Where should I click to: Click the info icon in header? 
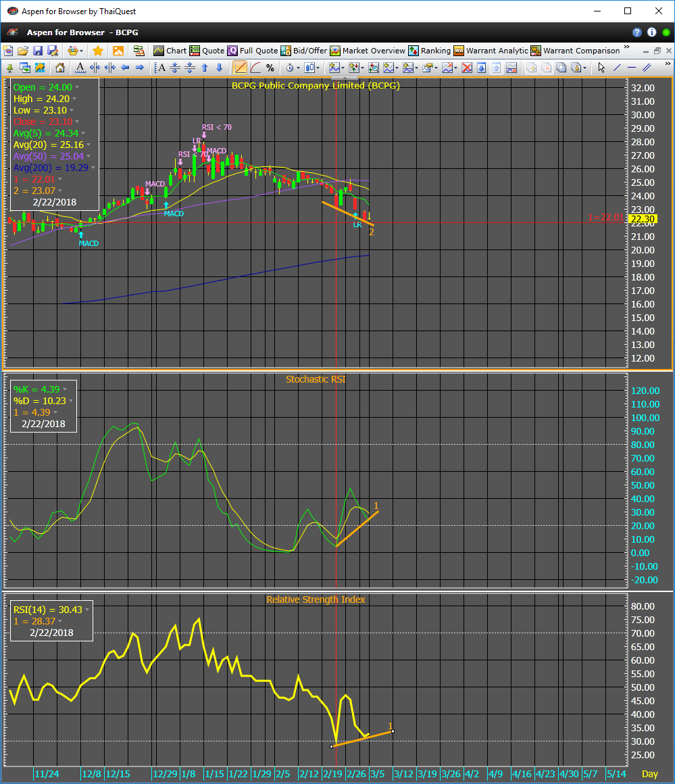point(652,32)
